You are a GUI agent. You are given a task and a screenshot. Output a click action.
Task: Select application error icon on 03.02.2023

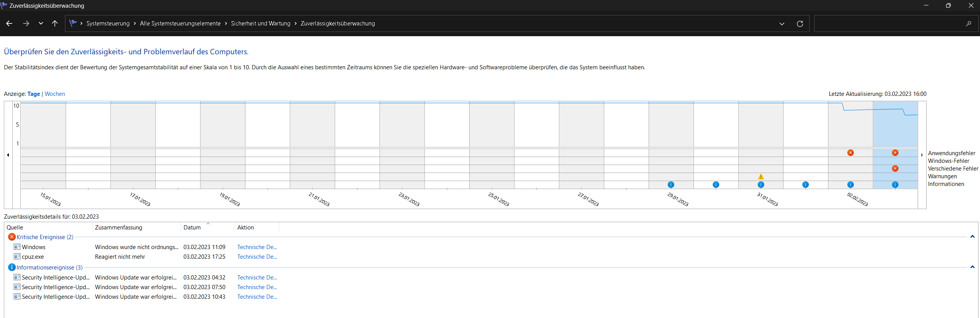click(895, 153)
